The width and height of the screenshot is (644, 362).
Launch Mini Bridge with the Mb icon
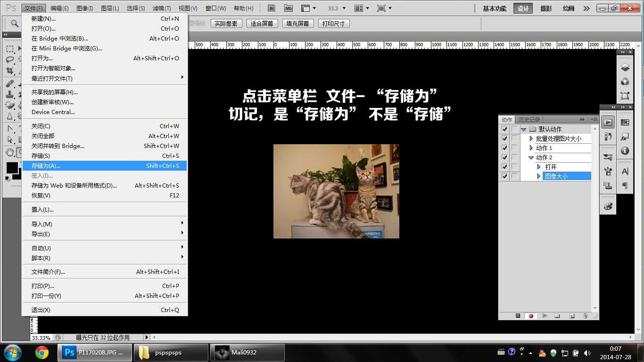[289, 8]
